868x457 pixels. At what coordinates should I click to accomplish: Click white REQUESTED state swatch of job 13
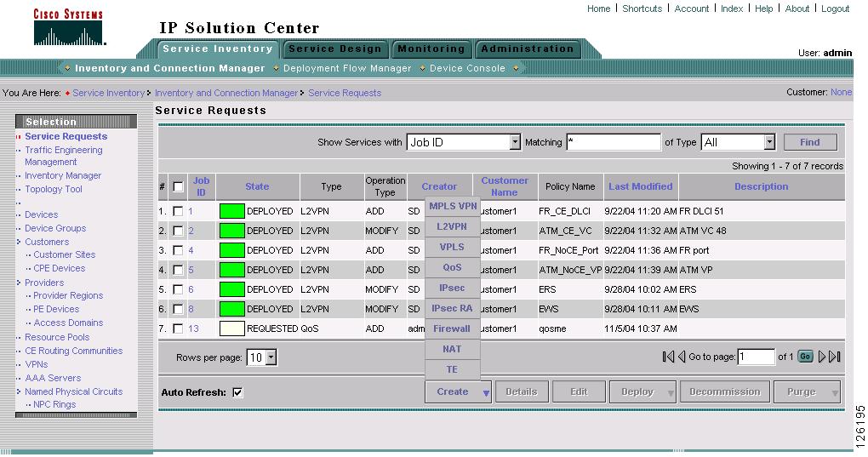pyautogui.click(x=232, y=328)
